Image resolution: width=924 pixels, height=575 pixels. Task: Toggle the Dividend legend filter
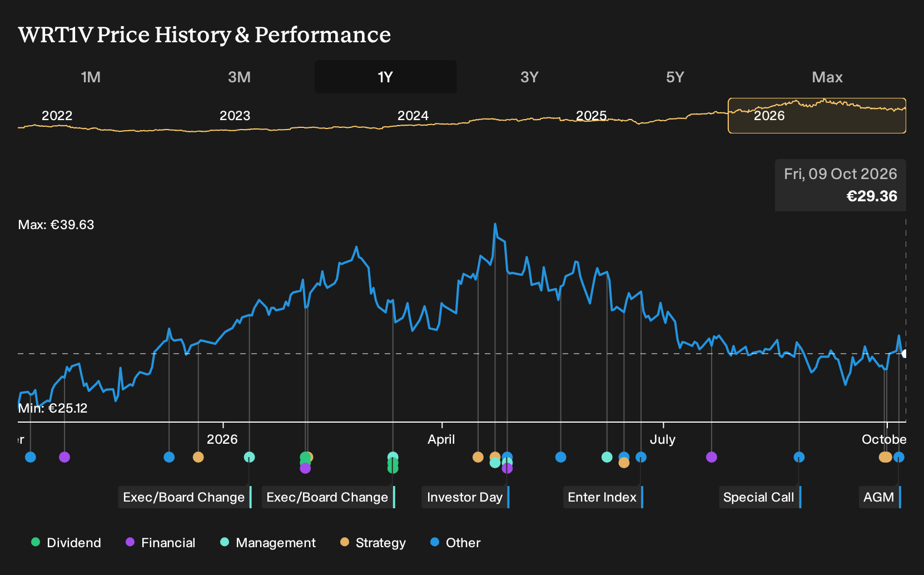click(x=66, y=543)
